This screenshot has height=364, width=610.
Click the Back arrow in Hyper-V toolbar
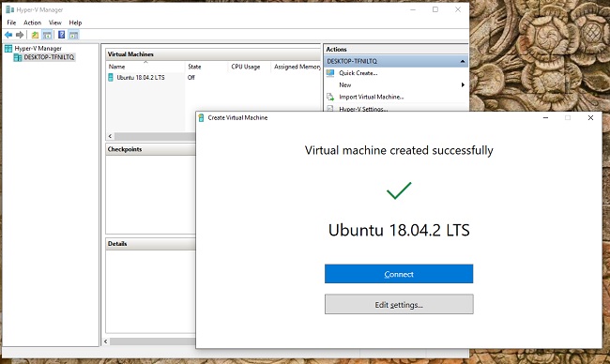[x=8, y=35]
